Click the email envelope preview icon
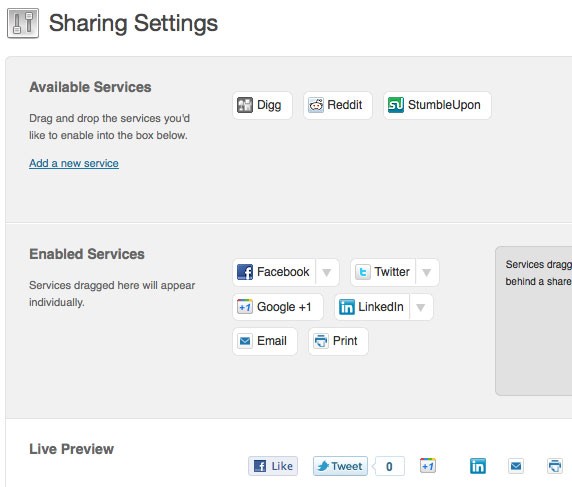This screenshot has height=487, width=572. (516, 466)
